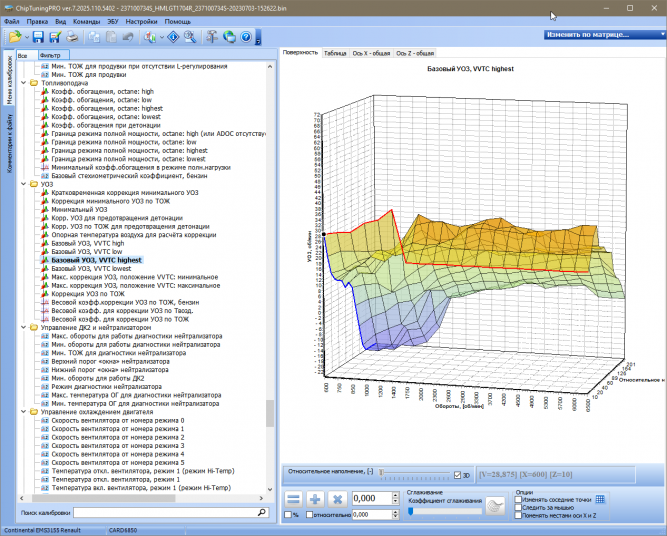Click the Paste toolbar icon
The image size is (667, 536).
111,37
